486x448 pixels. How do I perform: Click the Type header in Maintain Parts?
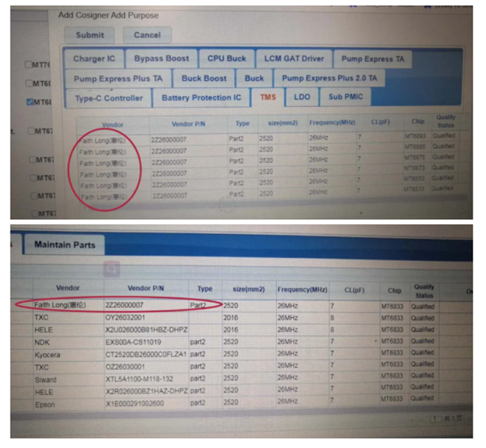[205, 289]
